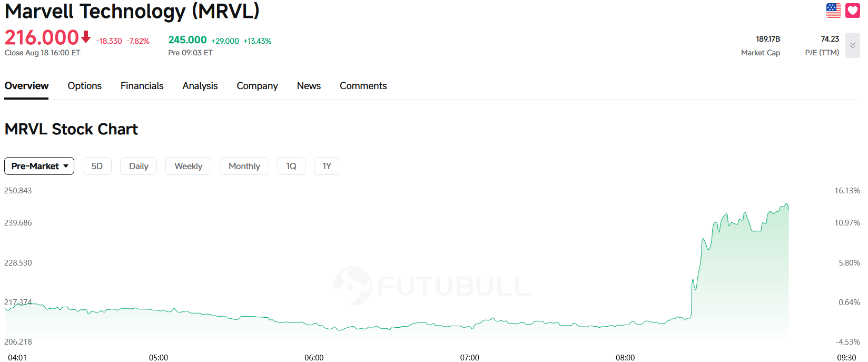Click the US flag market icon

click(834, 11)
